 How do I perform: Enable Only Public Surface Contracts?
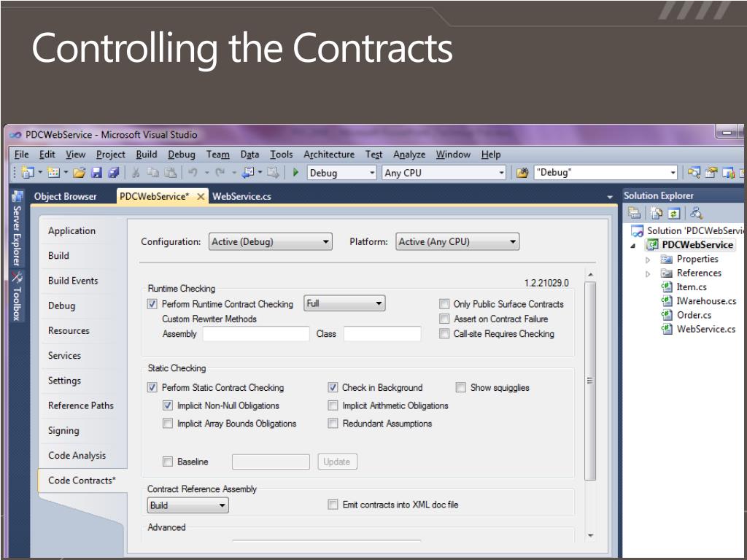pyautogui.click(x=444, y=304)
